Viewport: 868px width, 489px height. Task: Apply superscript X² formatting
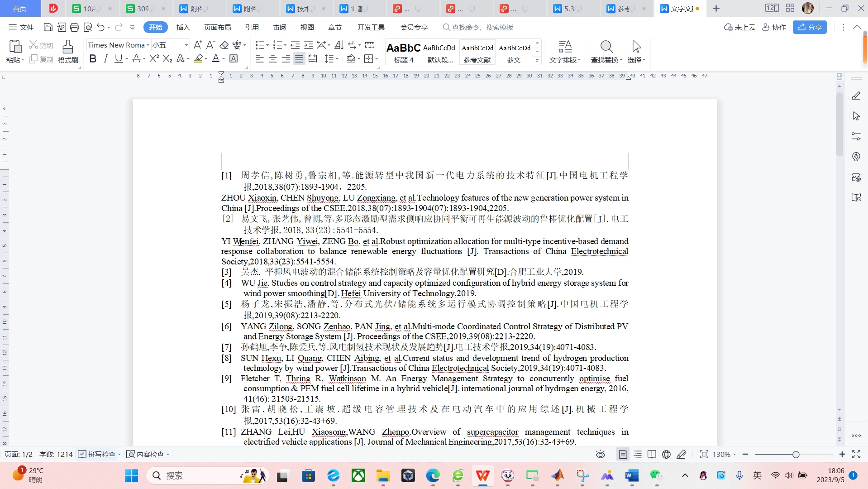click(154, 58)
